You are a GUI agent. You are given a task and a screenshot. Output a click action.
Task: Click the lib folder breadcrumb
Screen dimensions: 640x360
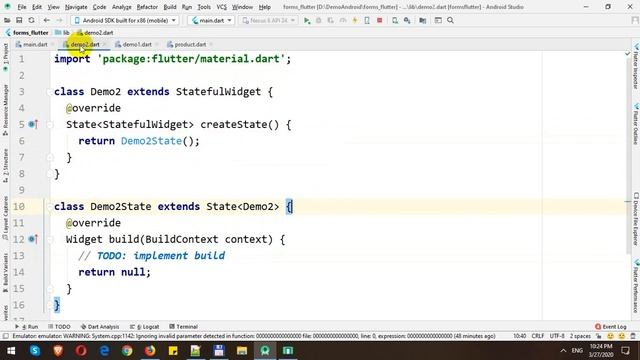(x=62, y=33)
